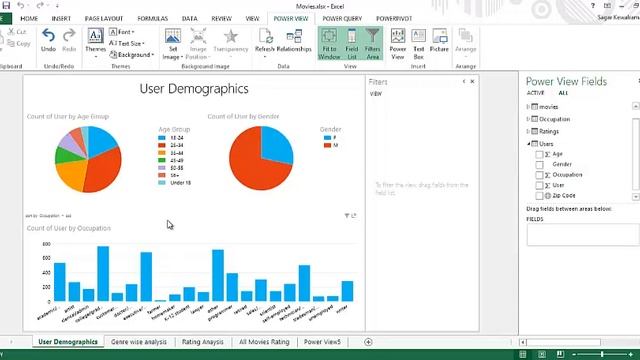Check the User field checkbox
Viewport: 640px width, 360px height.
tap(539, 186)
